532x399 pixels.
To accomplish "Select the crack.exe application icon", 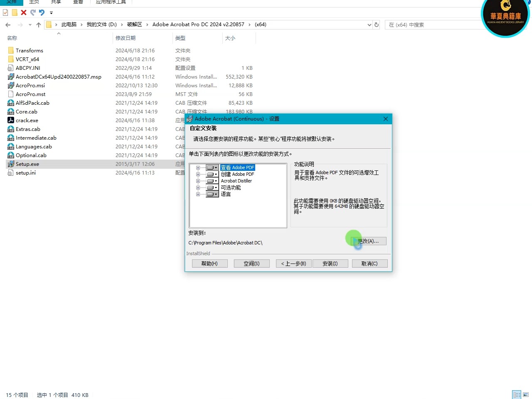I will 11,121.
